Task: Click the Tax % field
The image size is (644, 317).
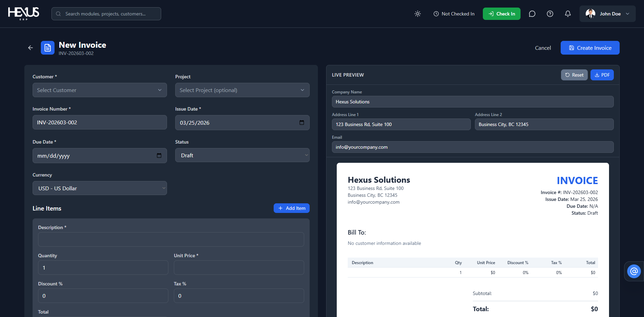Action: point(239,296)
